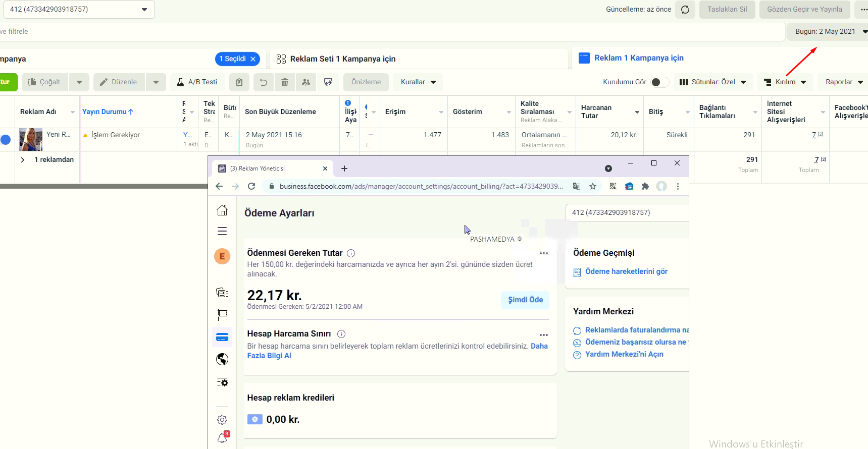868x449 pixels.
Task: Sort by the Yayın Durumu column header
Action: point(108,112)
